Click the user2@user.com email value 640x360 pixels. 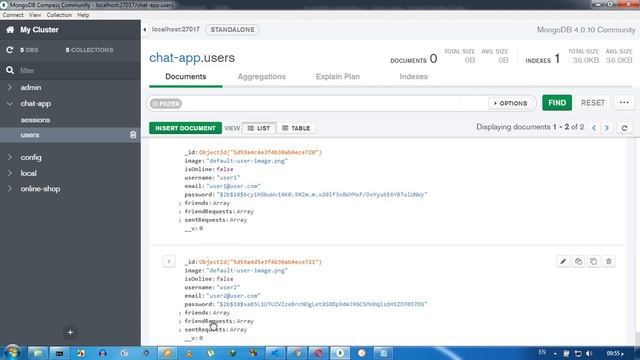[233, 296]
